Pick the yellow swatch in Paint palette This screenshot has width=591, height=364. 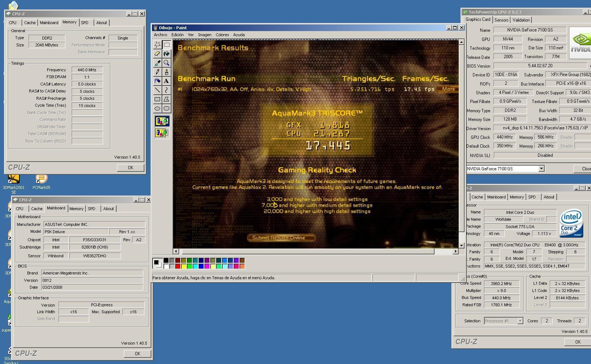183,266
